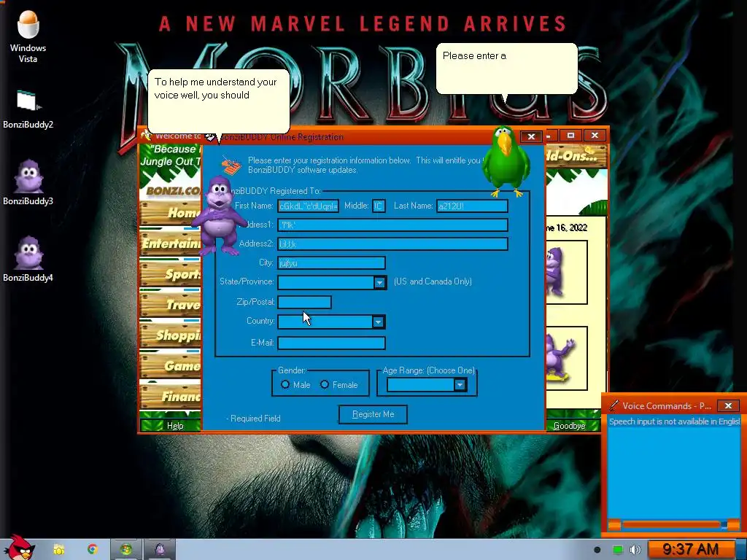Close the Voice Commands window
The image size is (747, 560).
tap(729, 405)
